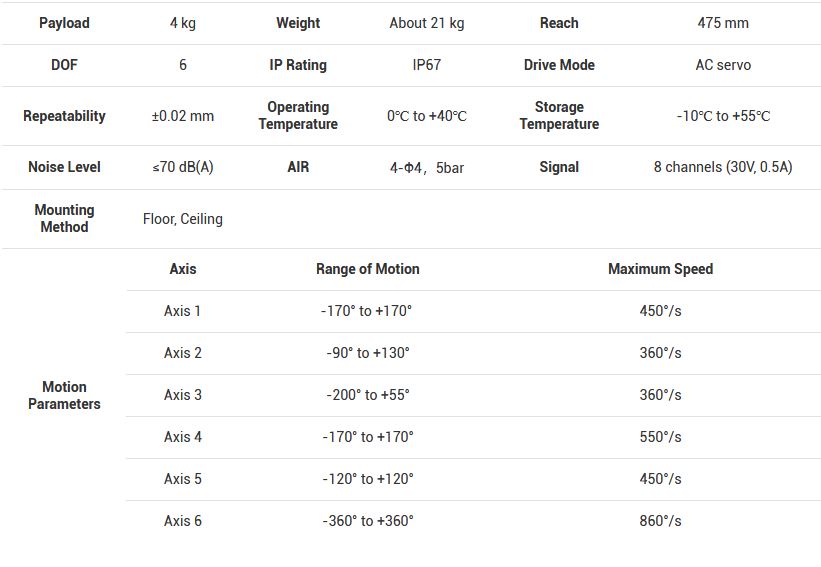Click the Axis 2 range '-90° to +130°'
Screen dimensions: 821x567
pos(368,353)
